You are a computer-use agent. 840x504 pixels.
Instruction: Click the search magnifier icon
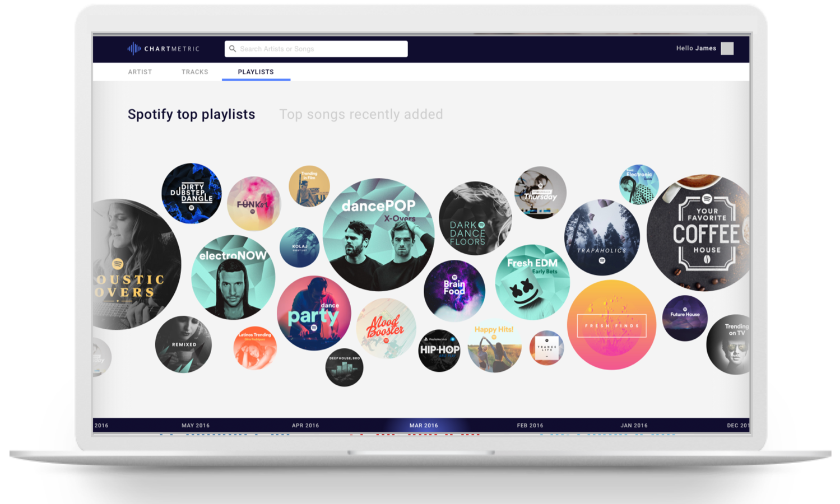[233, 49]
